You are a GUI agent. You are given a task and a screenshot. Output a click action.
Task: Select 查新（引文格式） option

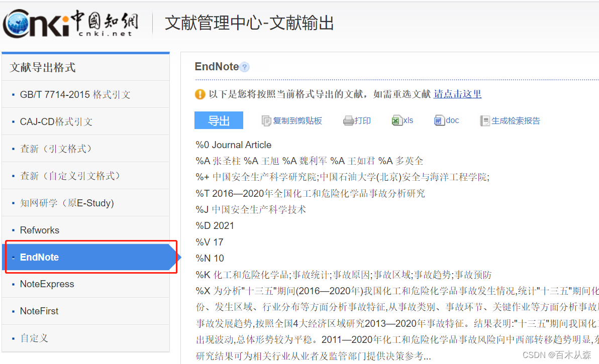(86, 149)
